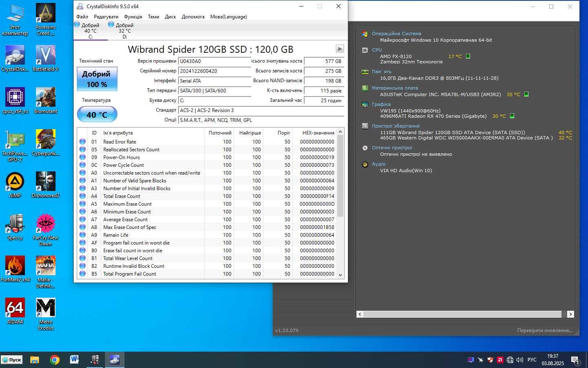Click the SATA/300 | SATA/600 transfer mode field
588x368 pixels.
pos(215,91)
